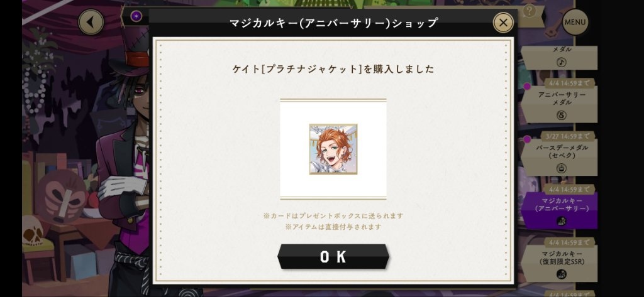Open the round MENU button
The image size is (644, 297).
pyautogui.click(x=575, y=22)
